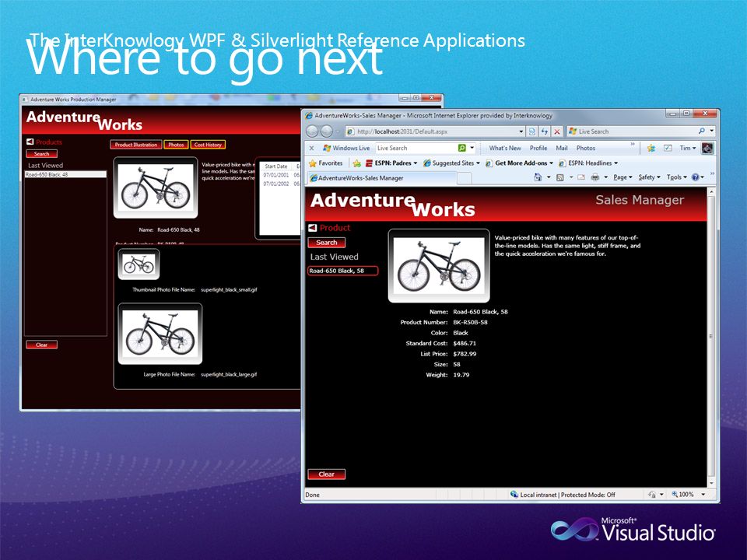Open the Favorites center button
The image size is (747, 560).
click(x=326, y=163)
